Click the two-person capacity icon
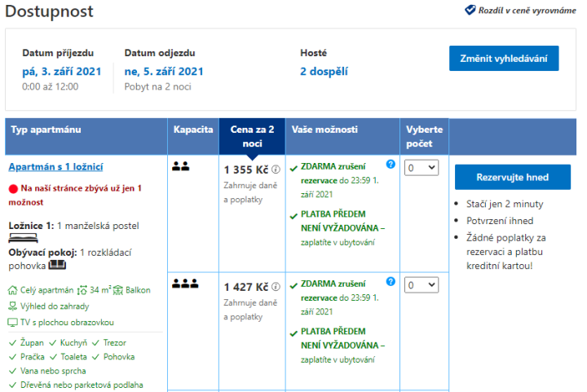 point(181,166)
